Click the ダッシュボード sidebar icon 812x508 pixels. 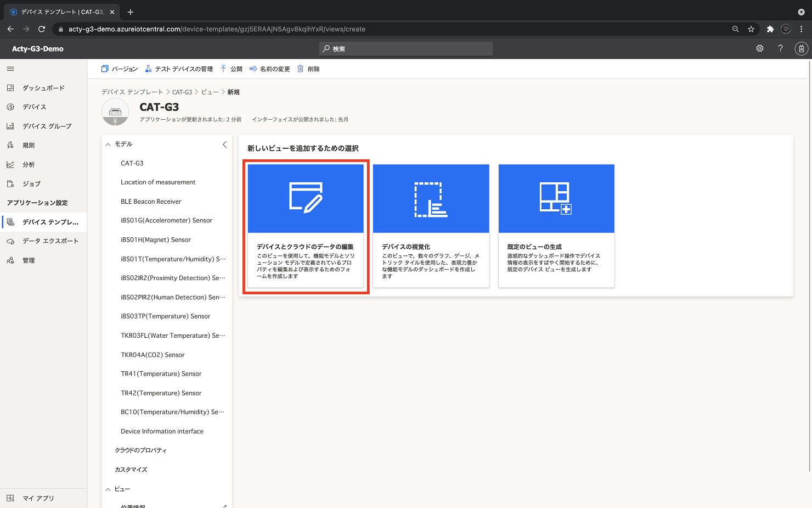[10, 88]
